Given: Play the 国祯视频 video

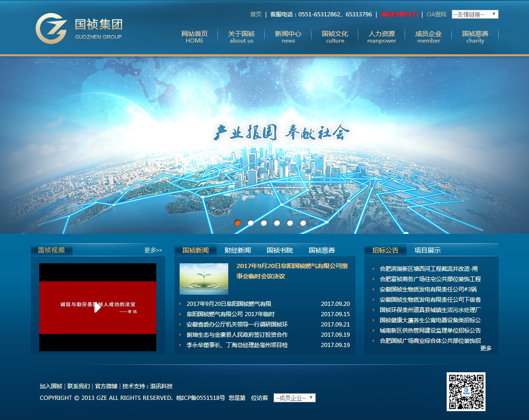Looking at the screenshot, I should tap(98, 307).
